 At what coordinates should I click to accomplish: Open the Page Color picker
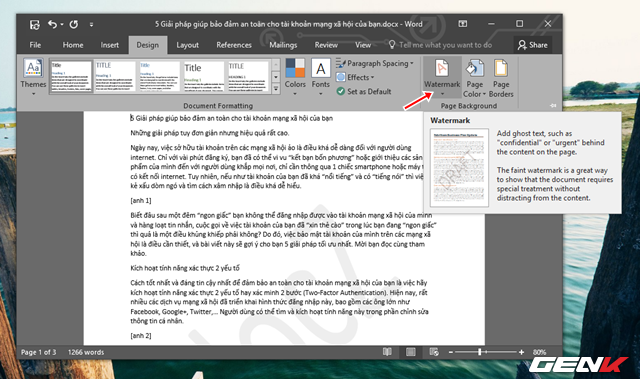[474, 78]
